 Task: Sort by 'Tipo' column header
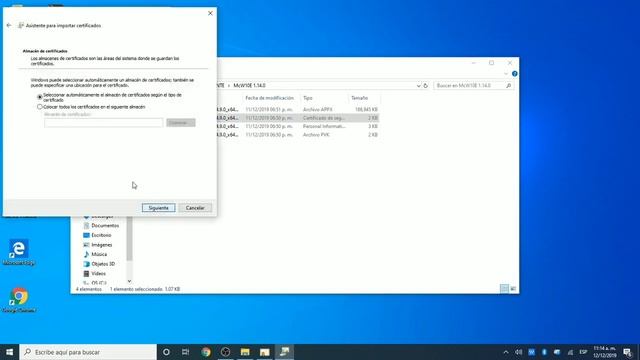tap(308, 98)
